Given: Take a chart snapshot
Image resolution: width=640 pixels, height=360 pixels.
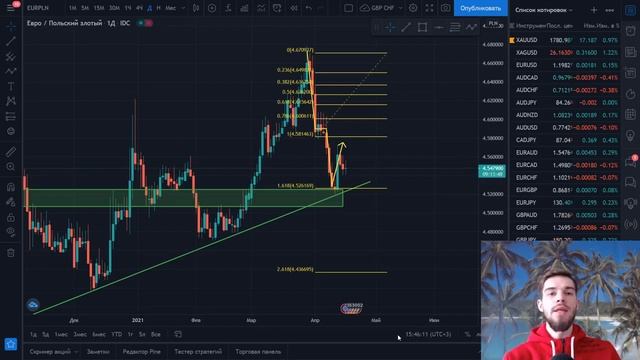Looking at the screenshot, I should click(x=445, y=8).
